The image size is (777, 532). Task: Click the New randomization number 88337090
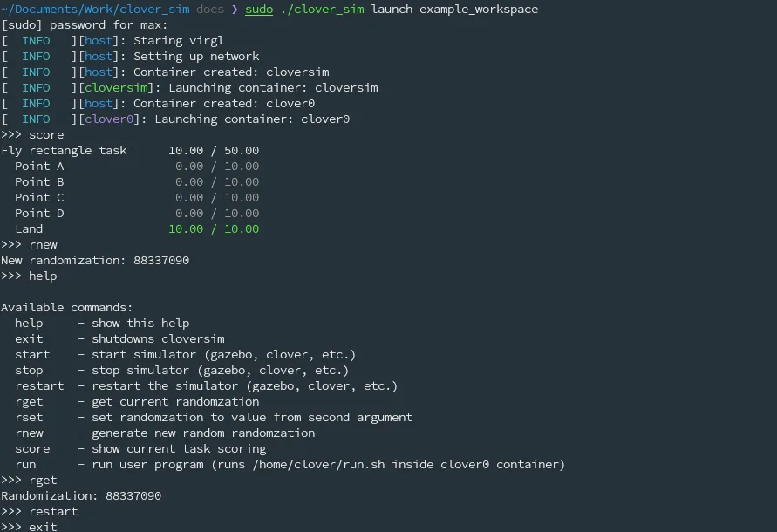point(161,261)
